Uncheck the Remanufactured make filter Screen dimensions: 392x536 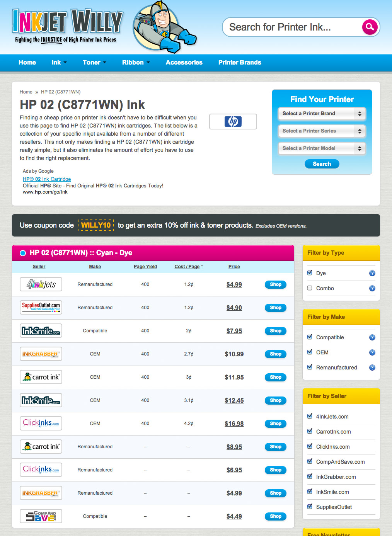point(310,367)
